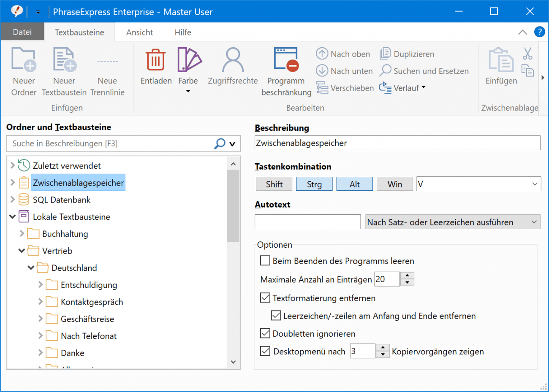
Task: Select the Danke folder
Action: point(72,353)
